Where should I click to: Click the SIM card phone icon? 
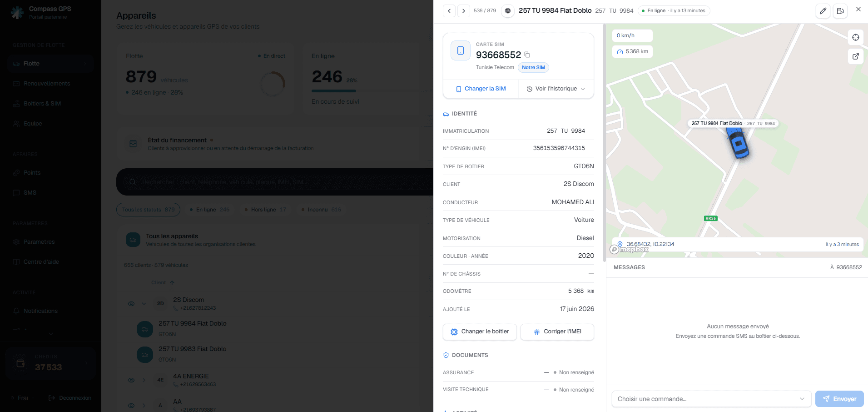tap(461, 50)
